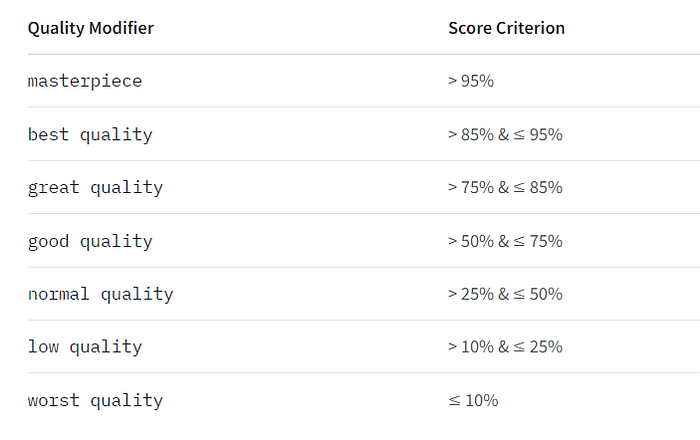Click the > 95% score cell
Viewport: 700px width, 440px height.
pos(471,81)
